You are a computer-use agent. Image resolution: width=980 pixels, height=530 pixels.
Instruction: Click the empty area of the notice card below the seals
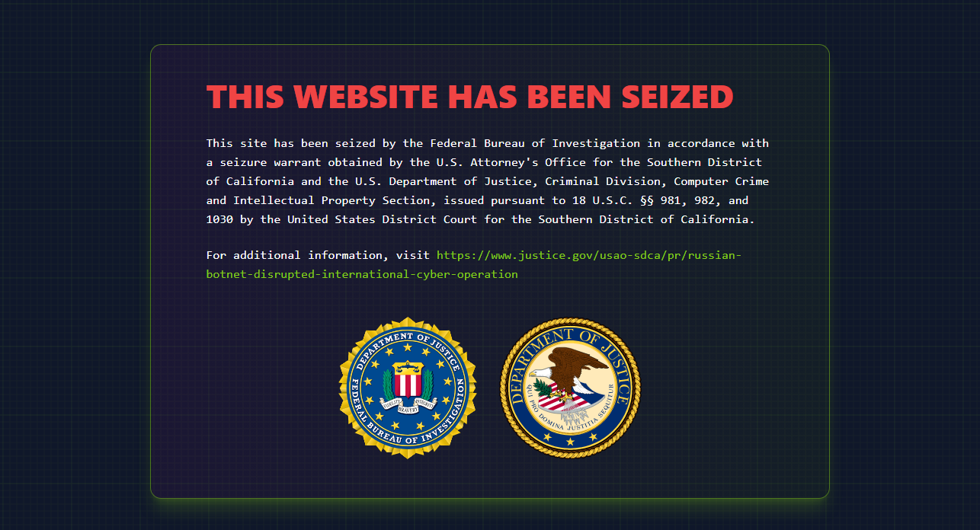pos(489,478)
